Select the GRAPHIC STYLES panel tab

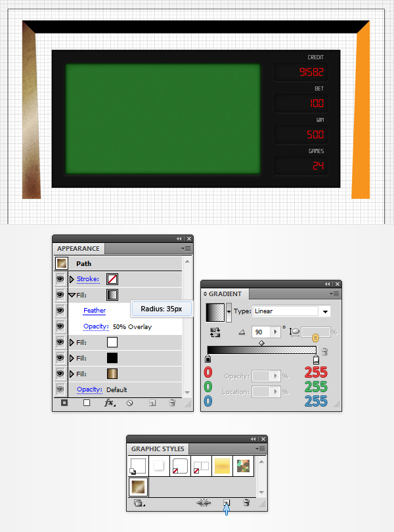[158, 449]
